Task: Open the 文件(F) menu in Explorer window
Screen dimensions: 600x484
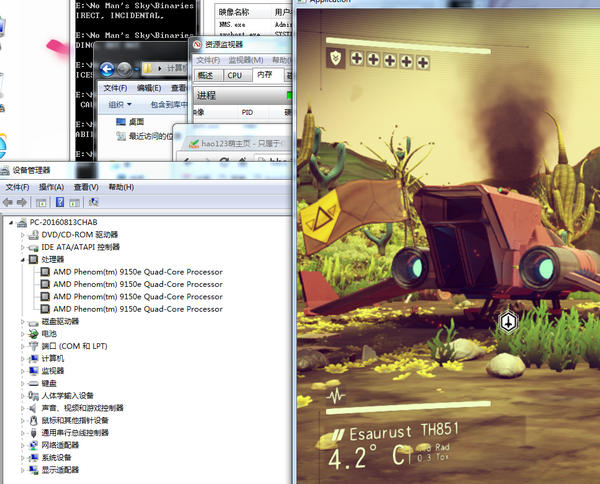Action: point(115,88)
